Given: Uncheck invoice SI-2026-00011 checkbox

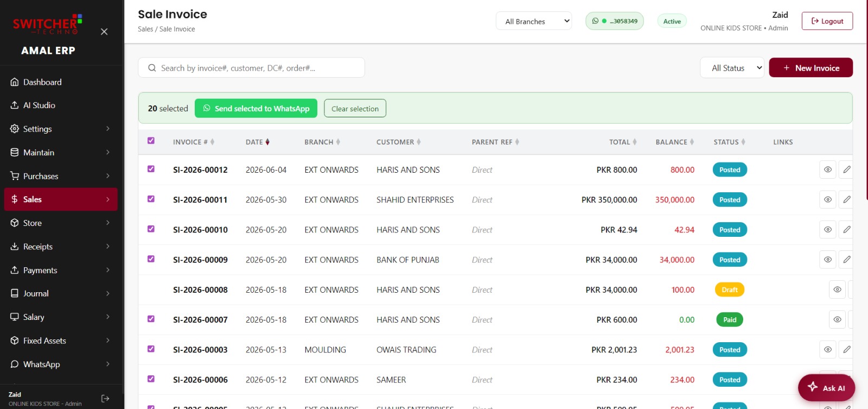Looking at the screenshot, I should 151,199.
